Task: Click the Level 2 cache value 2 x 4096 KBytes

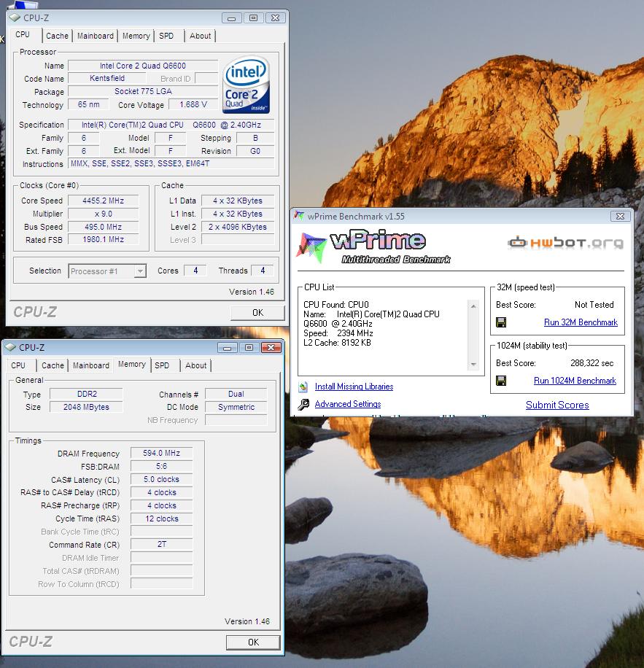Action: pos(238,227)
